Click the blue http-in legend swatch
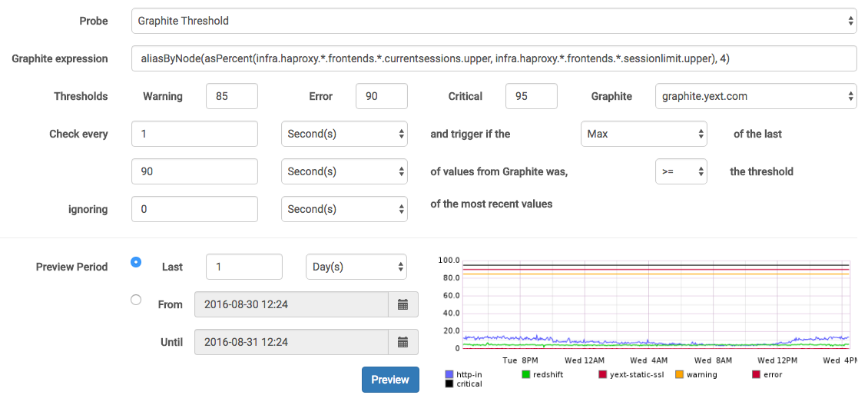Image resolution: width=868 pixels, height=415 pixels. coord(449,375)
